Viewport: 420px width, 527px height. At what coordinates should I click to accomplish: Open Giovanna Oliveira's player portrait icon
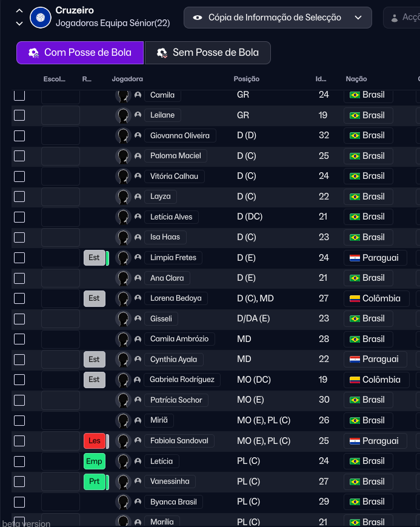click(x=124, y=136)
